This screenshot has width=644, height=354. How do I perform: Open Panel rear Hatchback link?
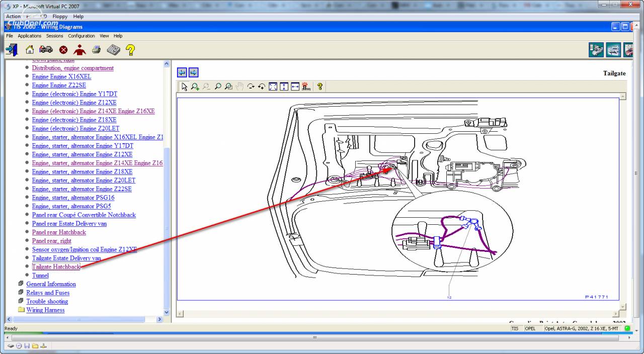pyautogui.click(x=59, y=232)
